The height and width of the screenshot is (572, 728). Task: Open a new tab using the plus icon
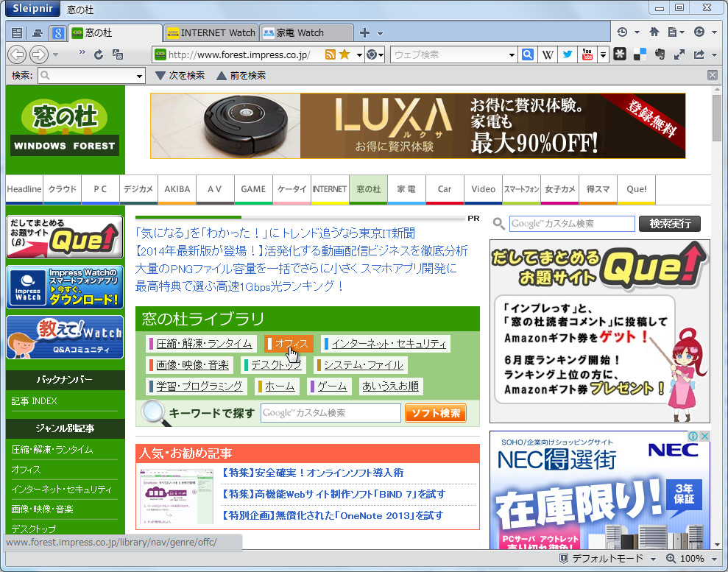click(364, 32)
